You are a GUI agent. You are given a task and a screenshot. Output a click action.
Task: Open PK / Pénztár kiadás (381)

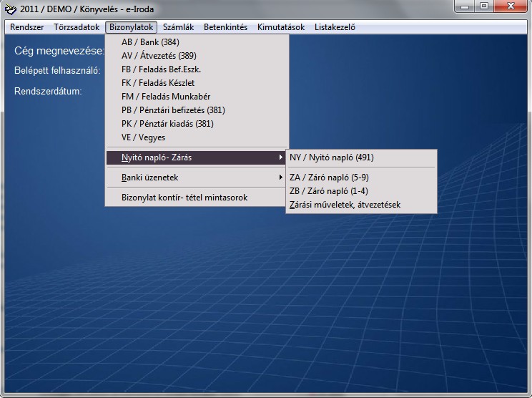(167, 124)
